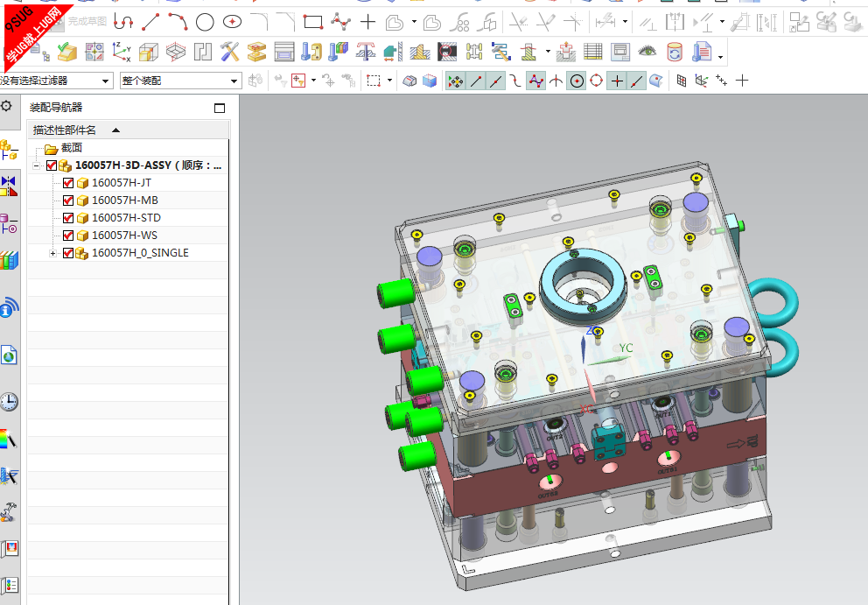Click the sketch Point plus tool
868x605 pixels.
click(367, 22)
